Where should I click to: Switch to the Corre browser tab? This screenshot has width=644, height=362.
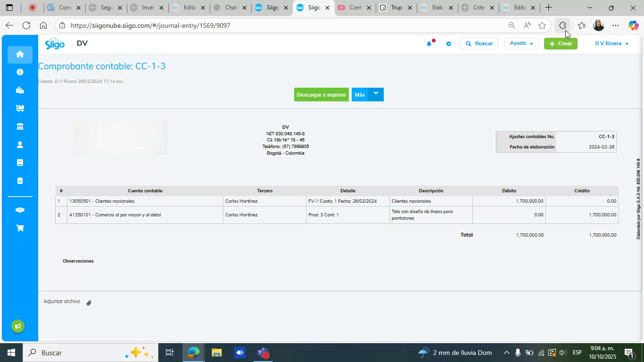pos(65,8)
